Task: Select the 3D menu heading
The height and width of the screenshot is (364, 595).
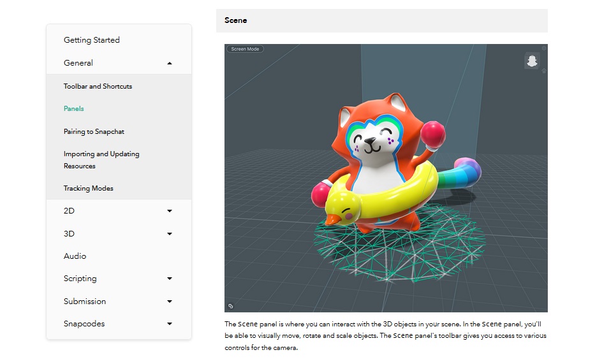Action: click(69, 233)
